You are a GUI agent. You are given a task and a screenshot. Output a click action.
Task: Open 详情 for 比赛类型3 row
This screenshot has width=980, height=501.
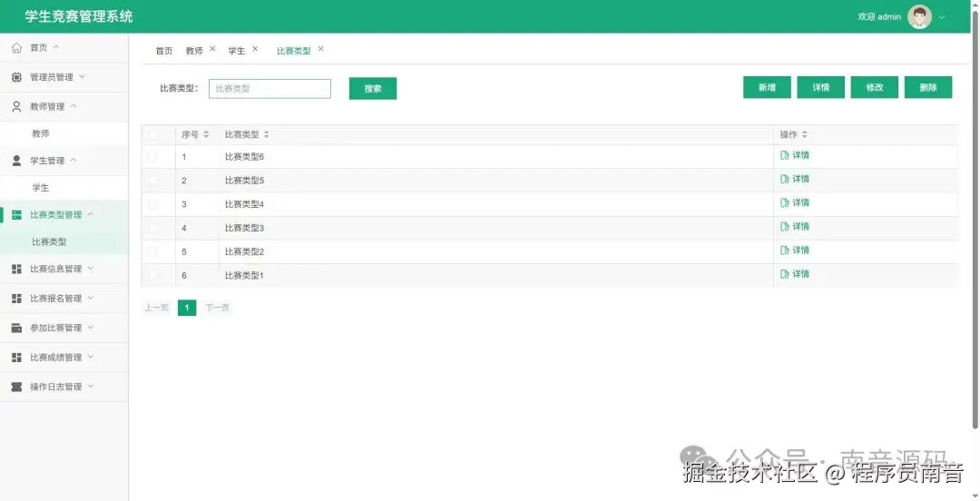[795, 226]
